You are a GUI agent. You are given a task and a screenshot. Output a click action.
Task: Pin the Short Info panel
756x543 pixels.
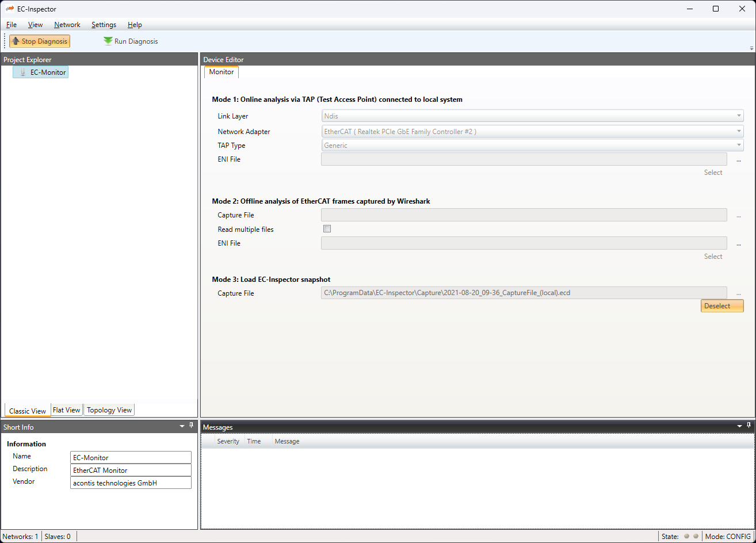click(192, 426)
